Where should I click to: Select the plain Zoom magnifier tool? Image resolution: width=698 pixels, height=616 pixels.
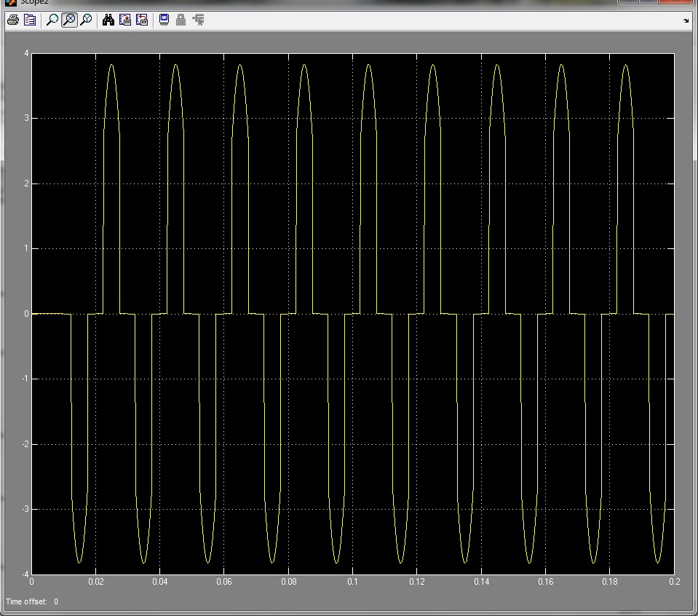pos(52,20)
